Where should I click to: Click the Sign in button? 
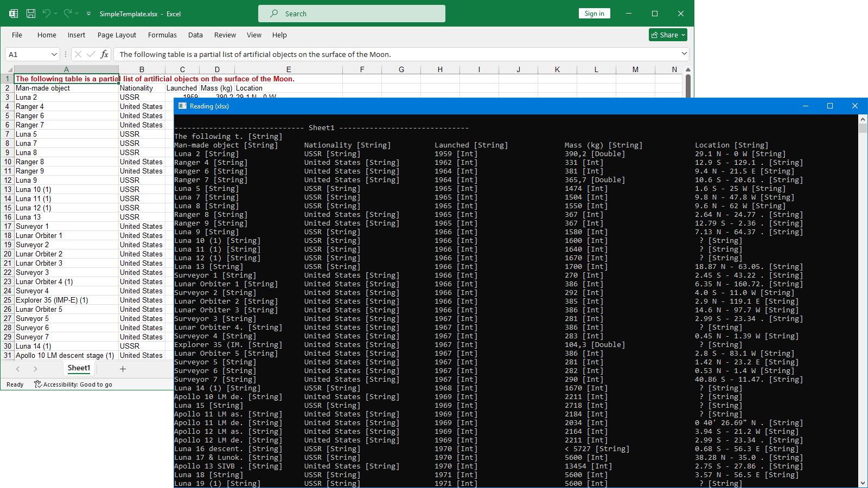[x=594, y=14]
